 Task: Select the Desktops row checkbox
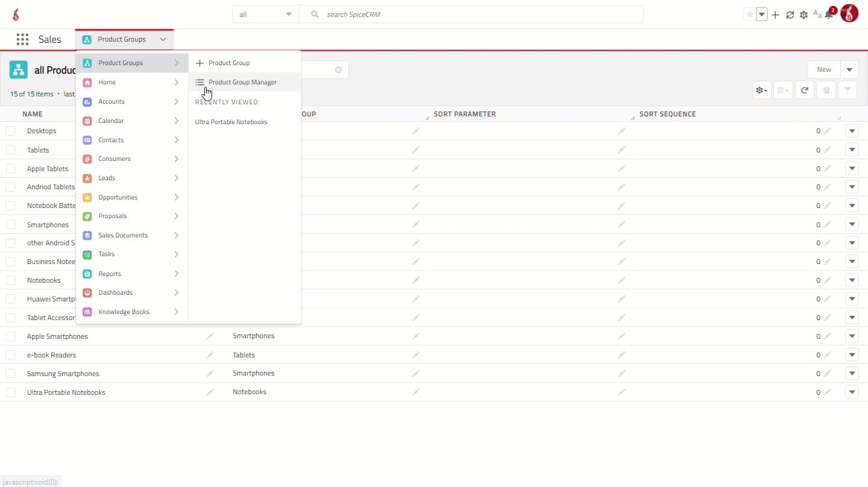(x=10, y=131)
